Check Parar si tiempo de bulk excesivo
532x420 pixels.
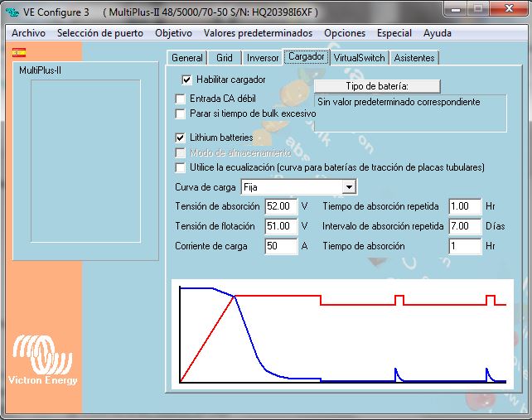pos(180,113)
